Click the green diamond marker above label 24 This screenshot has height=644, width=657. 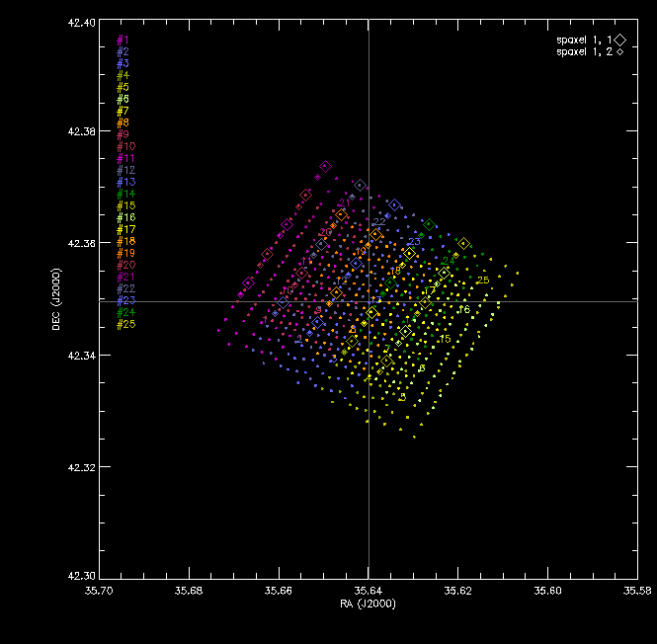coord(429,224)
